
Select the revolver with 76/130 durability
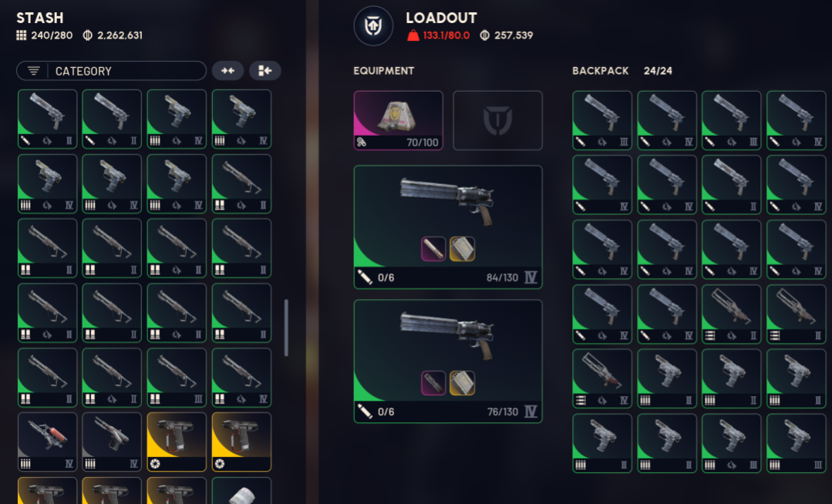pyautogui.click(x=448, y=361)
